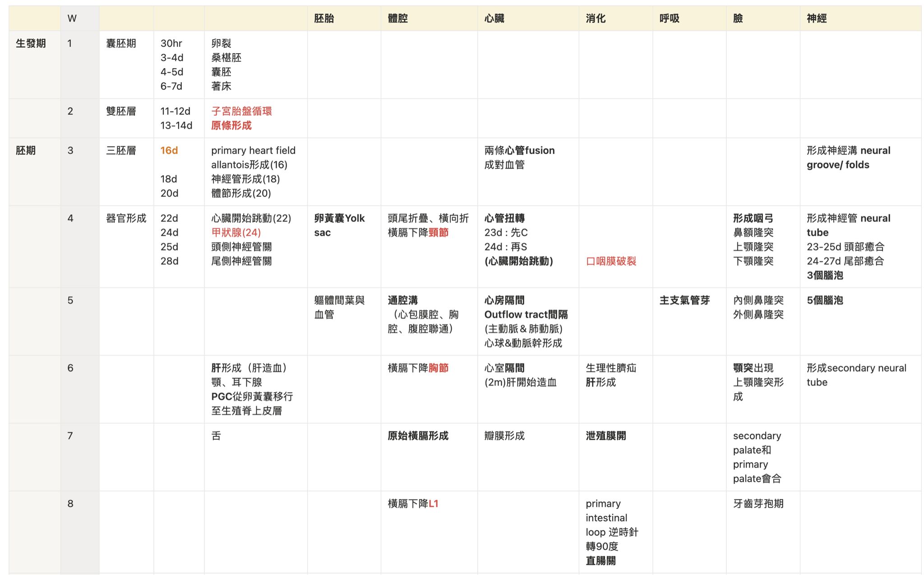
Task: Select the 瓣膜形成 cell
Action: (504, 436)
